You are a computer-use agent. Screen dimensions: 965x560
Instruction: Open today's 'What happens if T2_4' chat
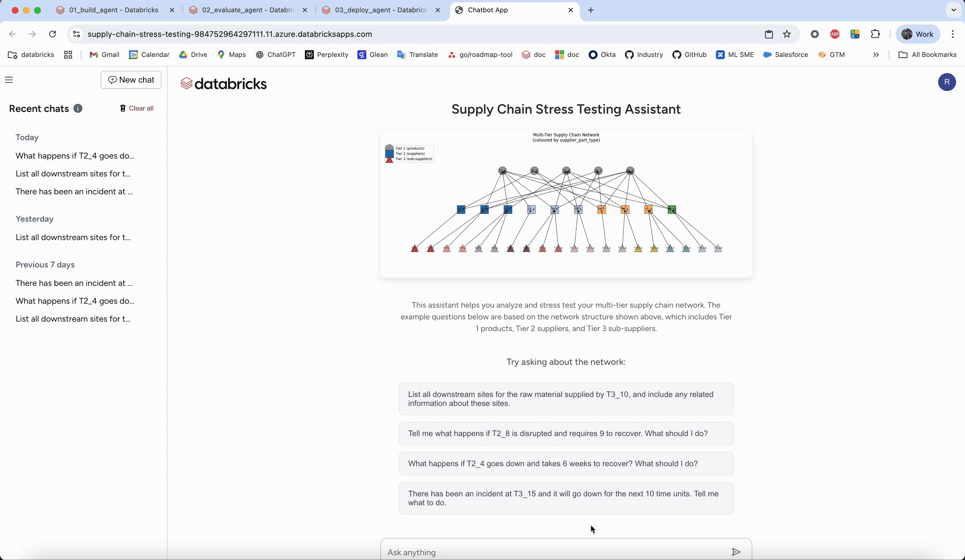[75, 156]
